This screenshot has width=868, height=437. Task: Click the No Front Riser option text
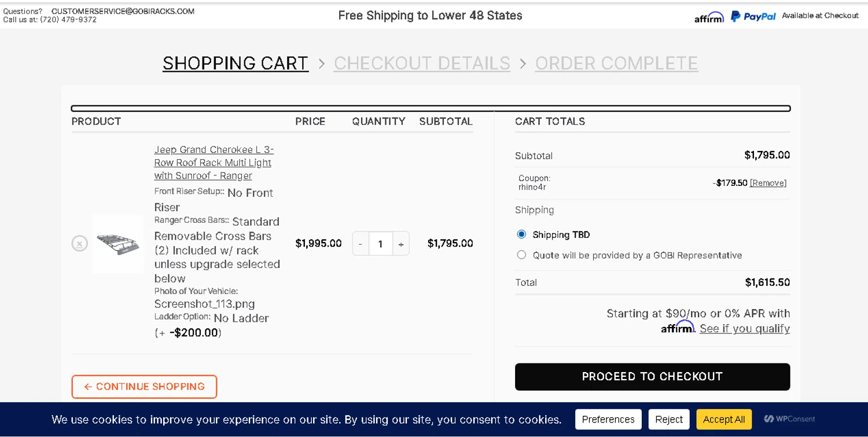pyautogui.click(x=214, y=200)
